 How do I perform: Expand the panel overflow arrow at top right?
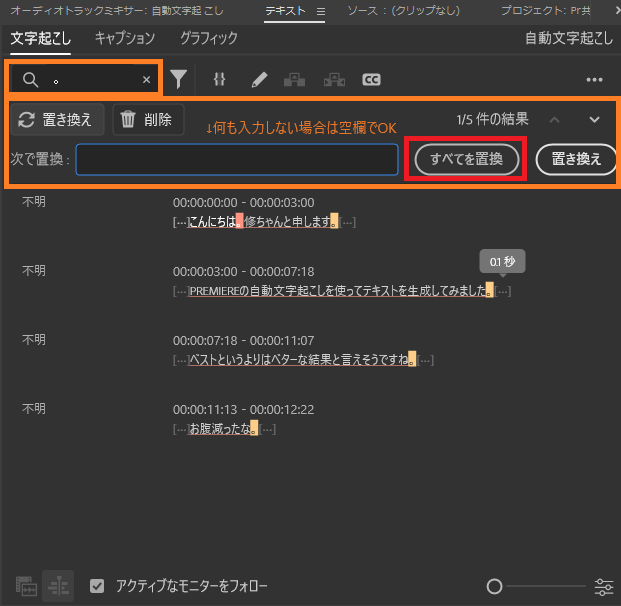[616, 11]
